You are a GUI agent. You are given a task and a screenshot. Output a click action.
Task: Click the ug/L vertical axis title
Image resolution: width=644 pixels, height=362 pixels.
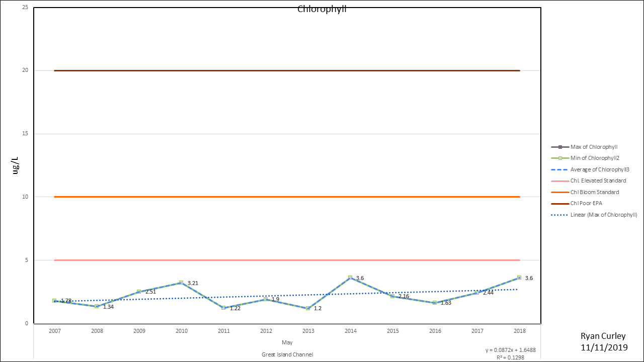tap(16, 165)
